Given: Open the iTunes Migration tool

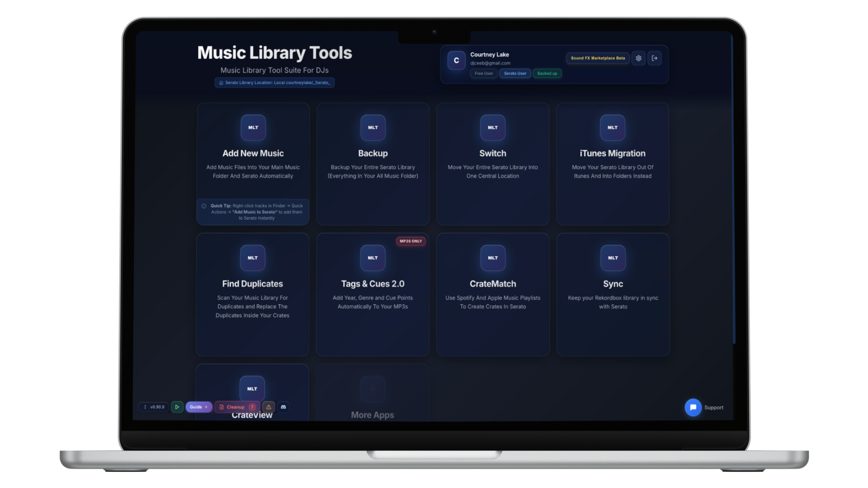Looking at the screenshot, I should (x=612, y=153).
